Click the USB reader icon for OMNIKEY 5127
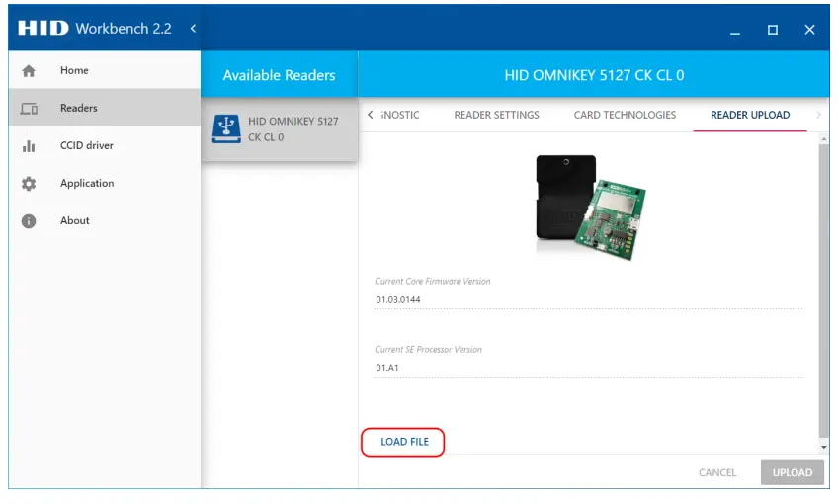Screen dimensions: 838x504 (226, 128)
